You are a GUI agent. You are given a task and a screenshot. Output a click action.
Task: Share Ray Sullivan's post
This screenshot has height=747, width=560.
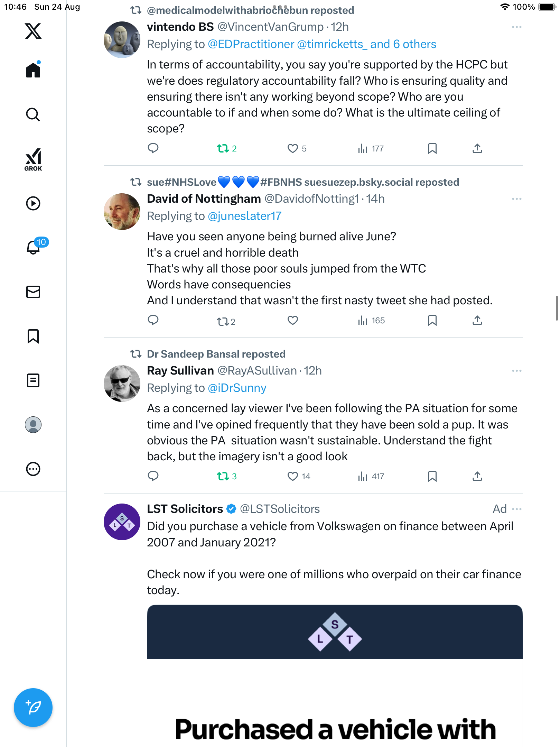tap(477, 476)
